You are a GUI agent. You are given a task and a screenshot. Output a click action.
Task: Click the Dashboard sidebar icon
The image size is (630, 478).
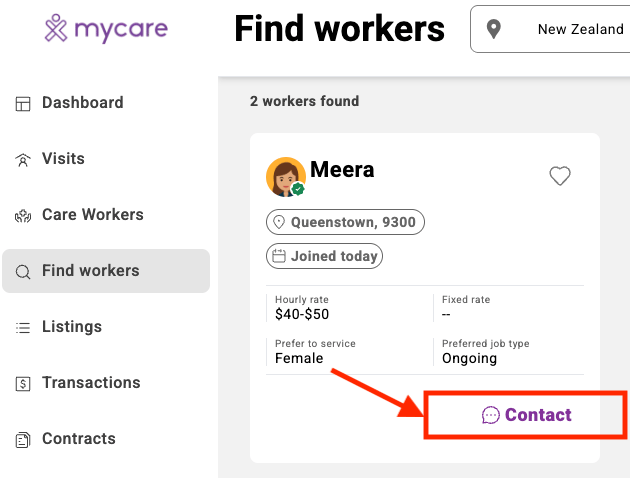point(23,103)
